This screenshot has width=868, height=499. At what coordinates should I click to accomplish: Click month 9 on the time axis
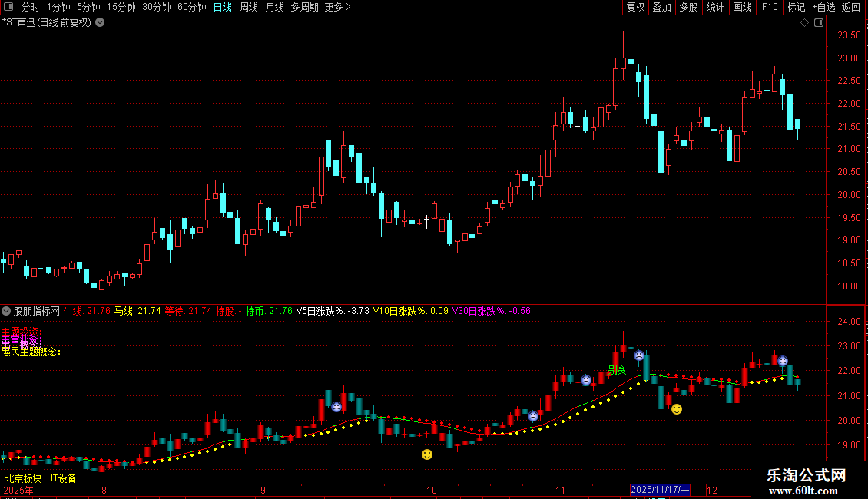[x=263, y=490]
